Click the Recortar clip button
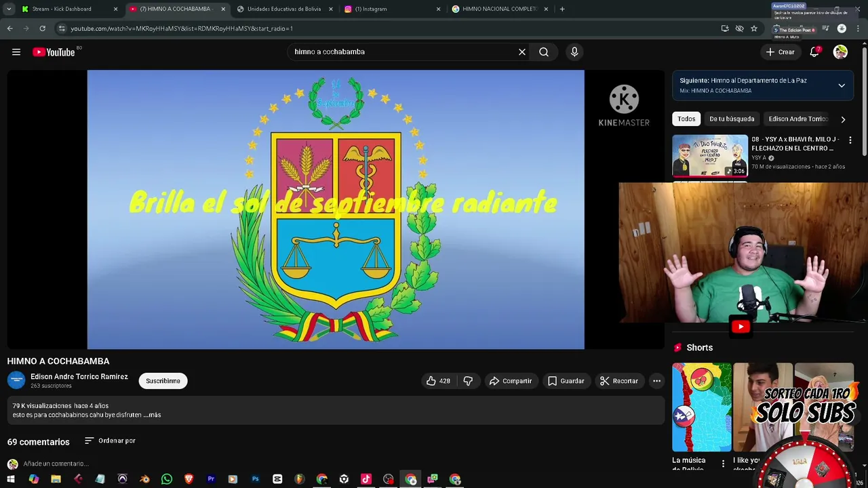This screenshot has height=488, width=868. (618, 381)
